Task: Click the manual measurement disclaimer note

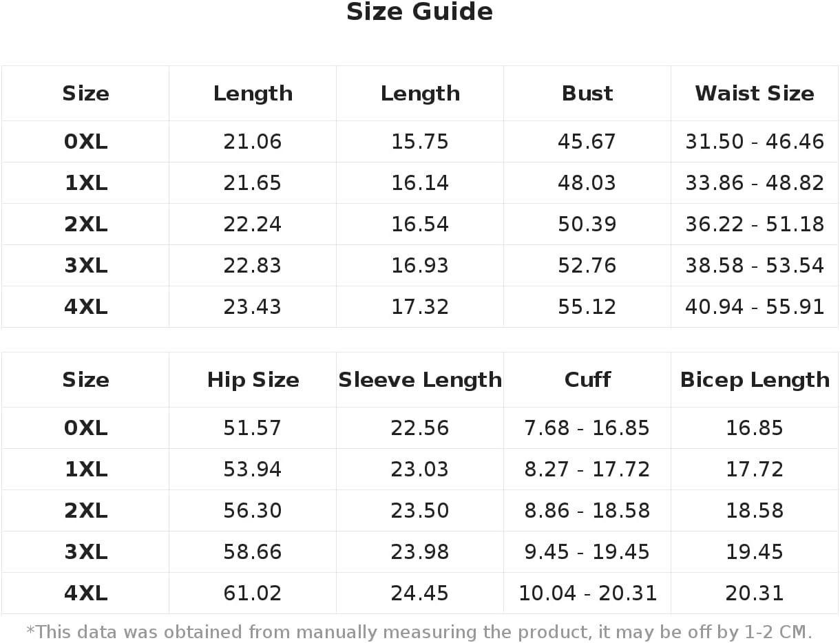Action: point(419,632)
